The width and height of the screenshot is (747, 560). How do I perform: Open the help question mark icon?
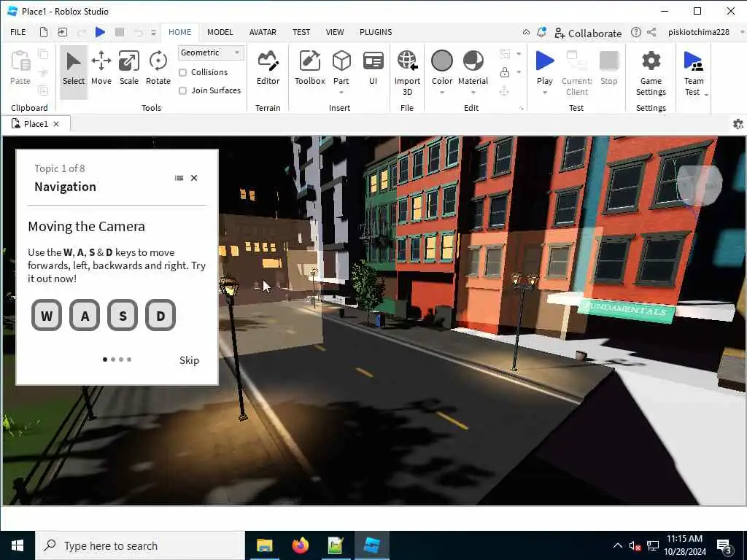(x=635, y=32)
